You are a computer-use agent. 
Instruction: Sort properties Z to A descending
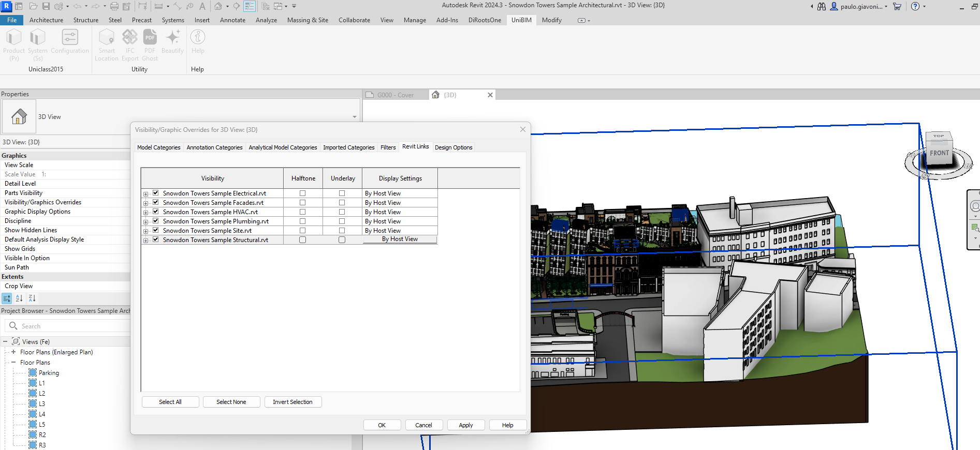click(32, 298)
